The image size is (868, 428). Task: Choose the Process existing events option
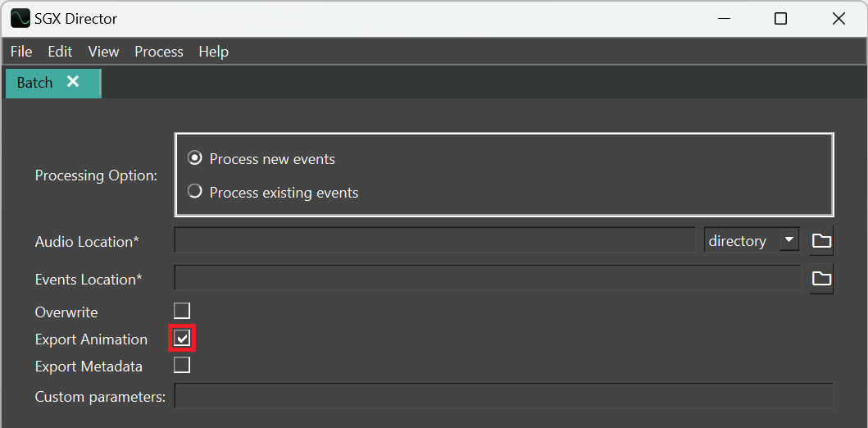pos(195,192)
